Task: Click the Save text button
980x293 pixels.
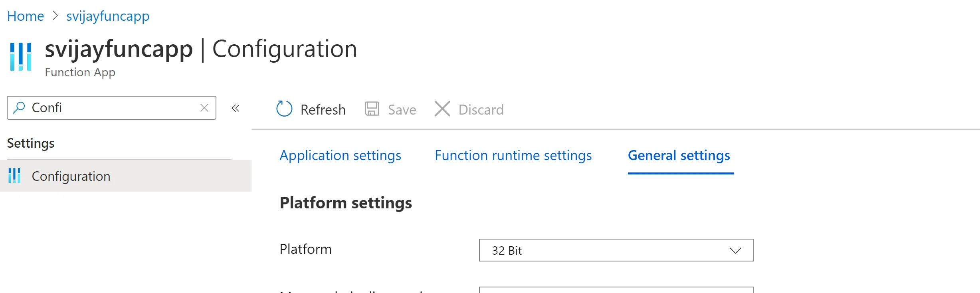Action: tap(402, 109)
